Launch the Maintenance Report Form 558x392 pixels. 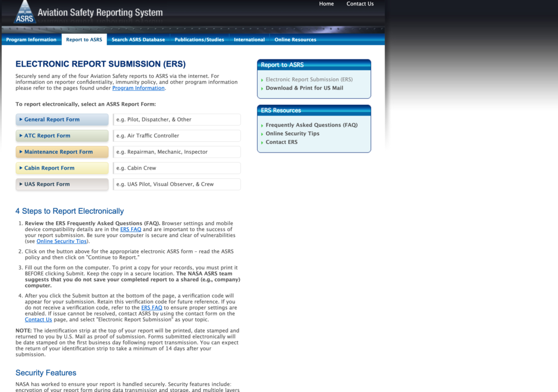62,152
